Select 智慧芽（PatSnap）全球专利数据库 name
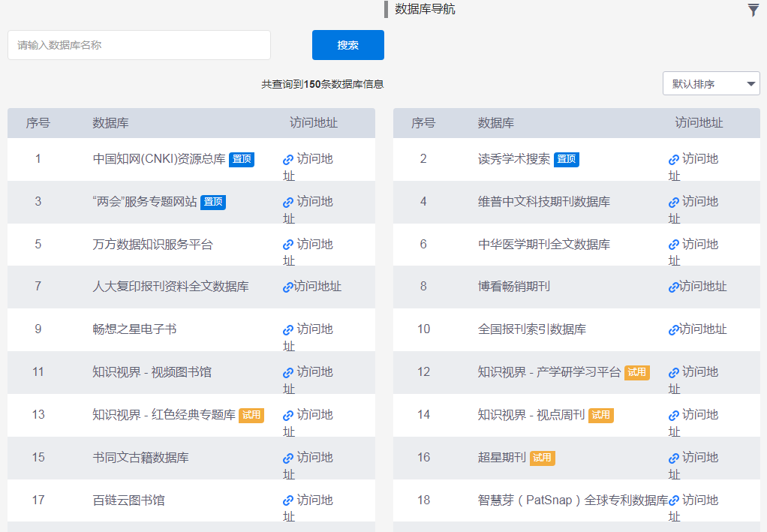Viewport: 767px width, 532px height. pyautogui.click(x=573, y=500)
